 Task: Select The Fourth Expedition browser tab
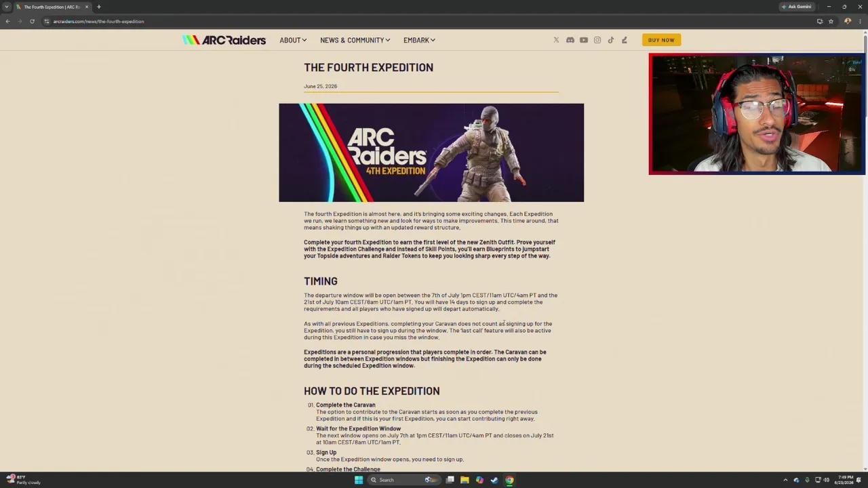[x=52, y=7]
